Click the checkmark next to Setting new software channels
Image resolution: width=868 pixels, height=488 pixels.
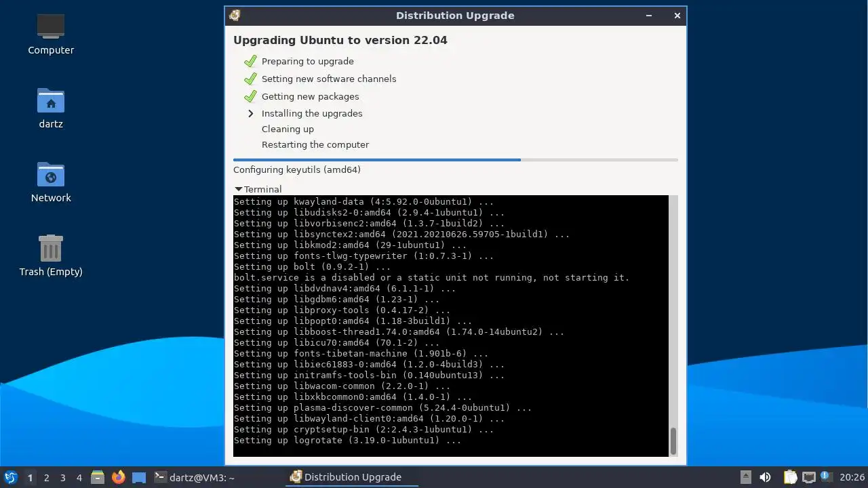[251, 79]
